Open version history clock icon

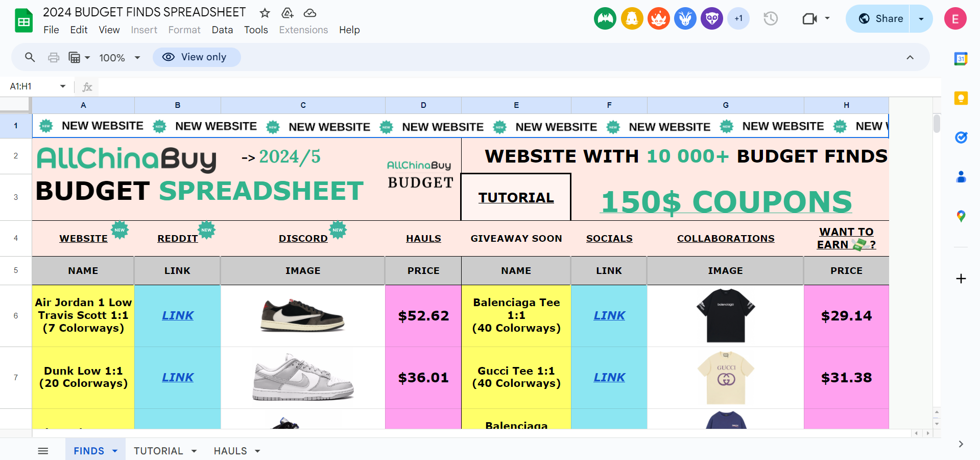pyautogui.click(x=771, y=19)
